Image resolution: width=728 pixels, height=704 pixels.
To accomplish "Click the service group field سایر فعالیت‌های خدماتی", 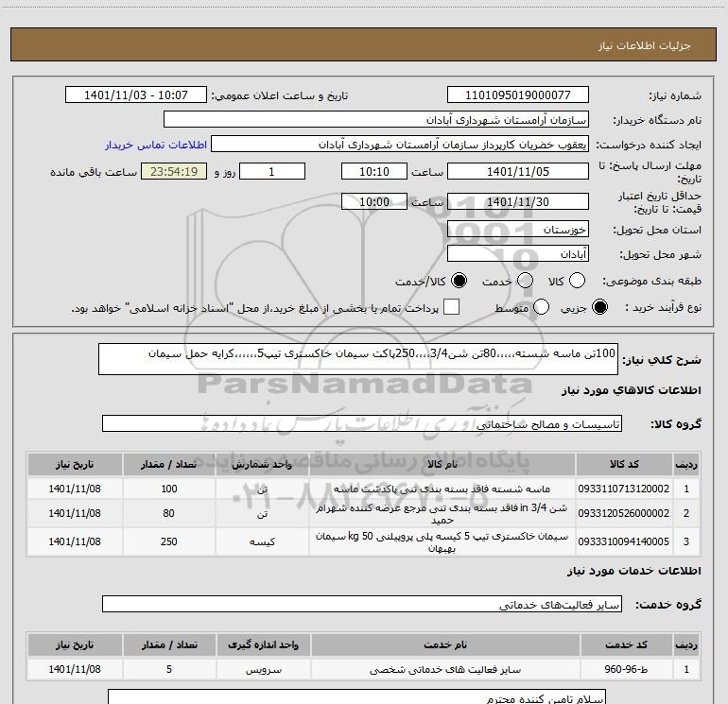I will pyautogui.click(x=362, y=604).
